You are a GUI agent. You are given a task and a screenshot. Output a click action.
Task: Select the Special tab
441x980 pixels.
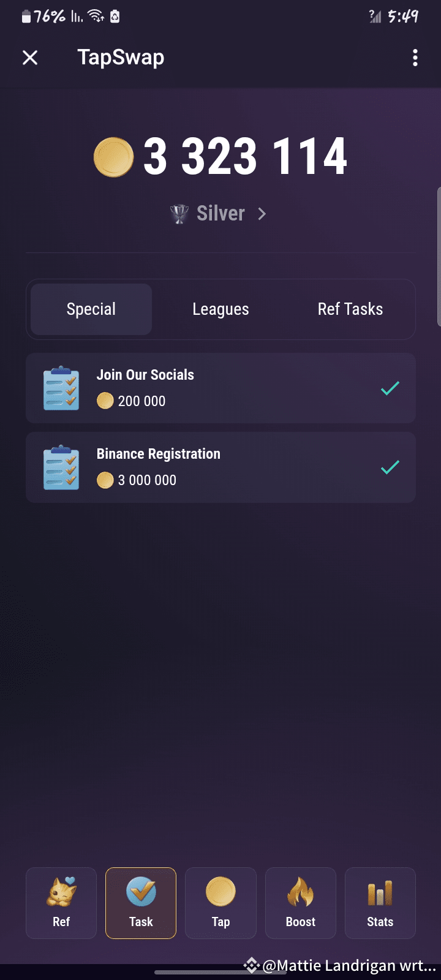91,309
